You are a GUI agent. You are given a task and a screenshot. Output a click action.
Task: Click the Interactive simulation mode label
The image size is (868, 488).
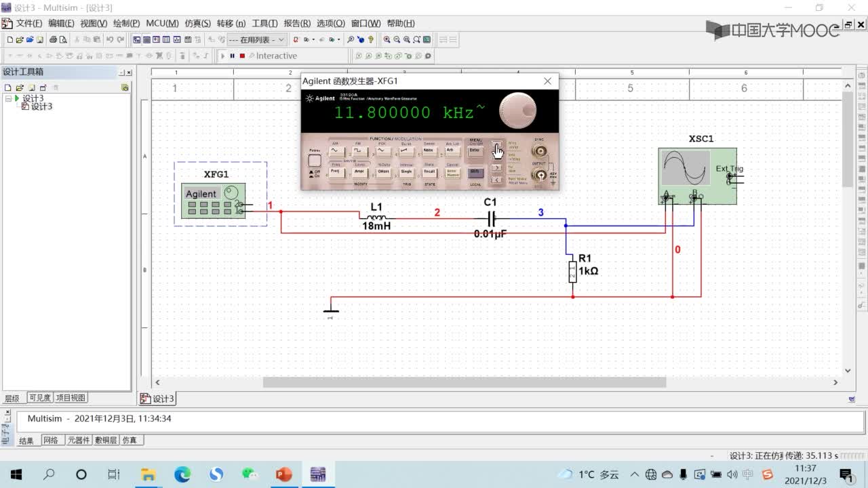coord(277,56)
